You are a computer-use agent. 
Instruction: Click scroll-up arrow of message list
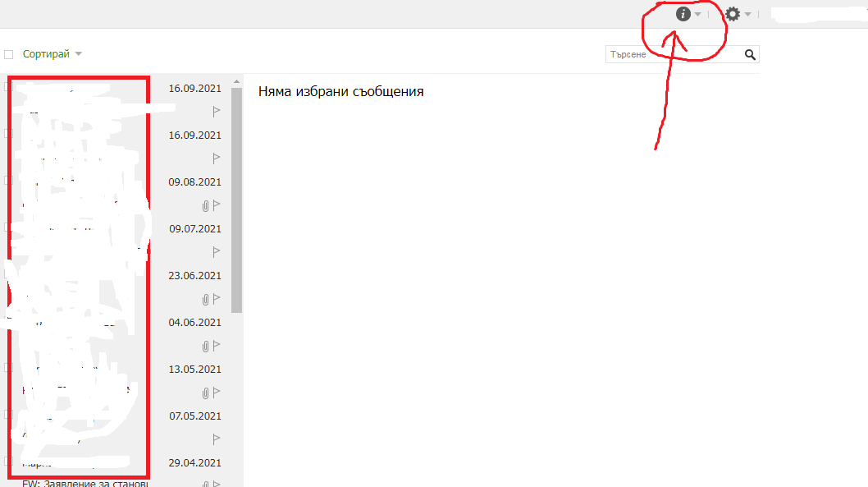click(237, 82)
